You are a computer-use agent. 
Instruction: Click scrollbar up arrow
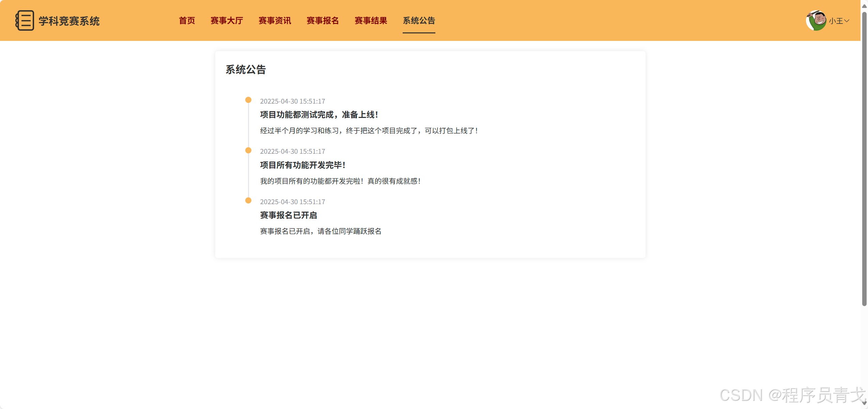[864, 5]
